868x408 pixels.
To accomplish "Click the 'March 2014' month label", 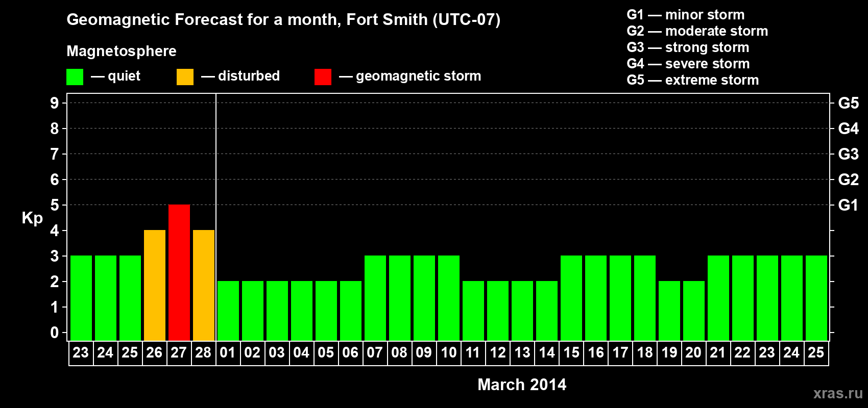I will point(522,385).
